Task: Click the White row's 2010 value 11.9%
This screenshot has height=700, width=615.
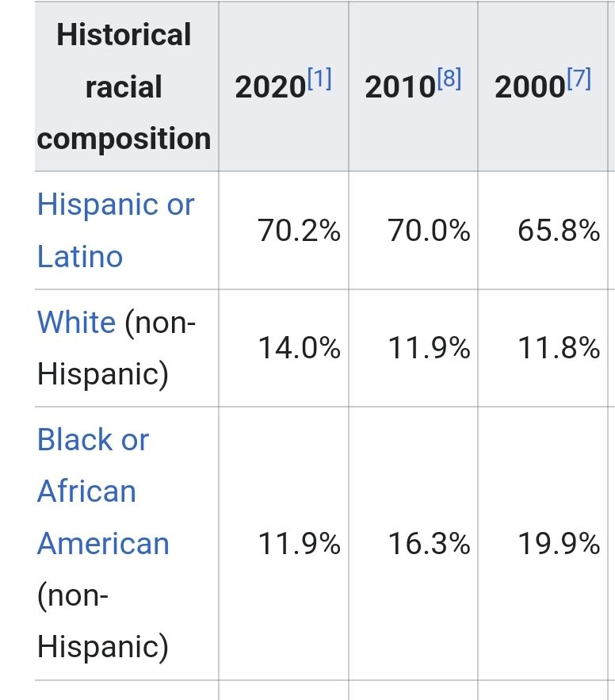Action: pyautogui.click(x=429, y=348)
